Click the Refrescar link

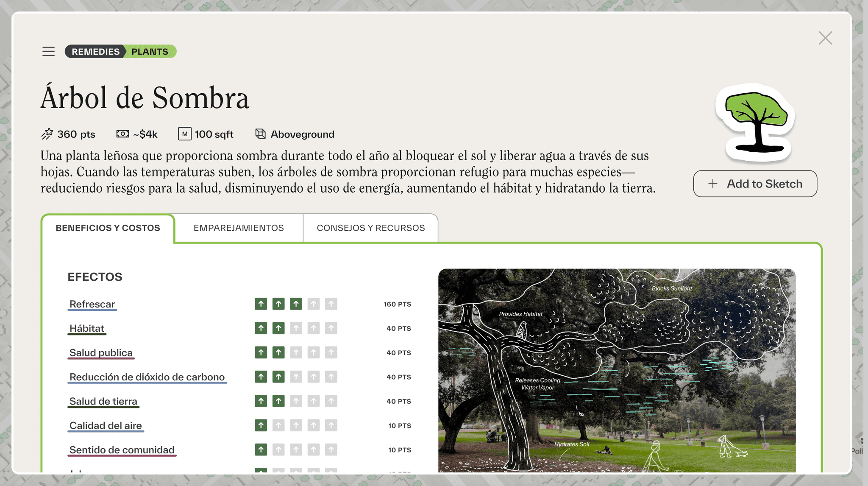92,304
